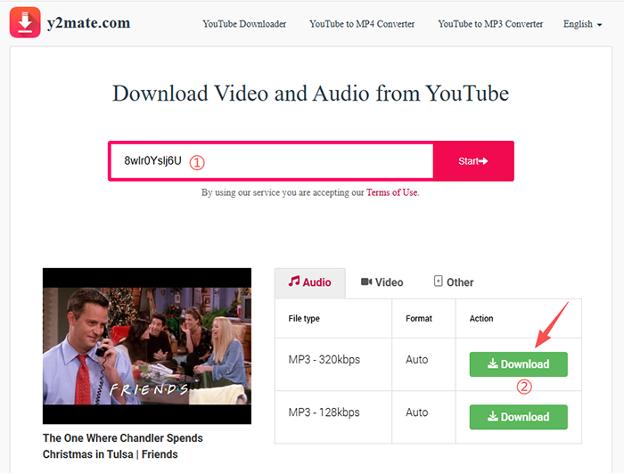The image size is (625, 474).
Task: Download the MP3 128kbps file
Action: 518,417
